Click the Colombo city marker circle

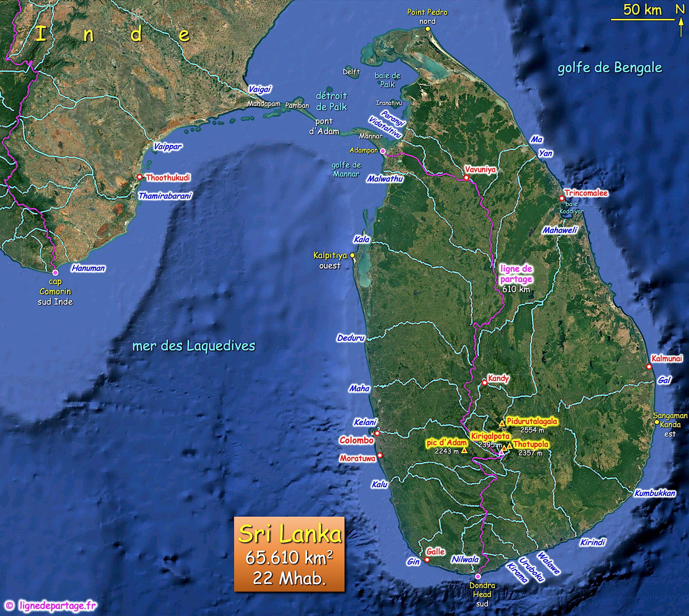377,433
